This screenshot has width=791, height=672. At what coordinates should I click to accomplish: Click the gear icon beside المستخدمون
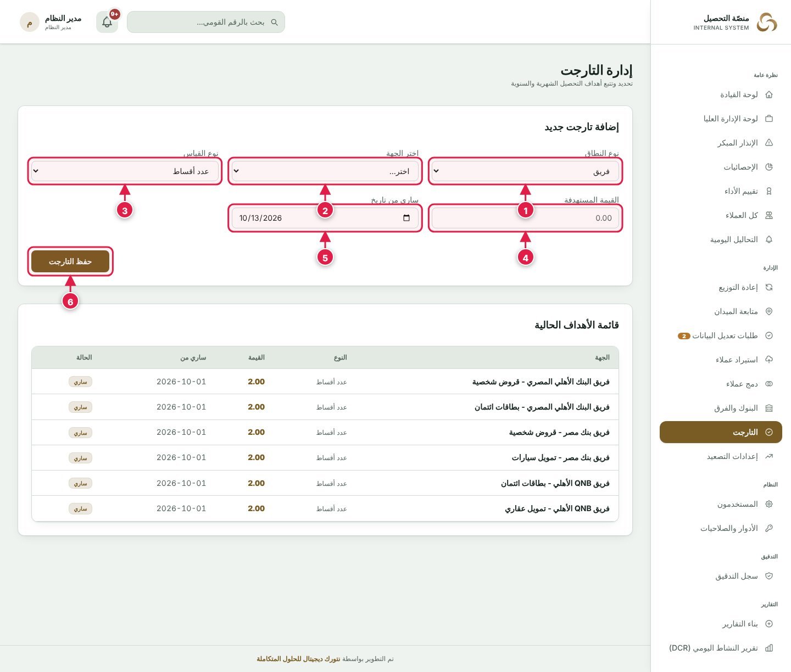pyautogui.click(x=769, y=504)
